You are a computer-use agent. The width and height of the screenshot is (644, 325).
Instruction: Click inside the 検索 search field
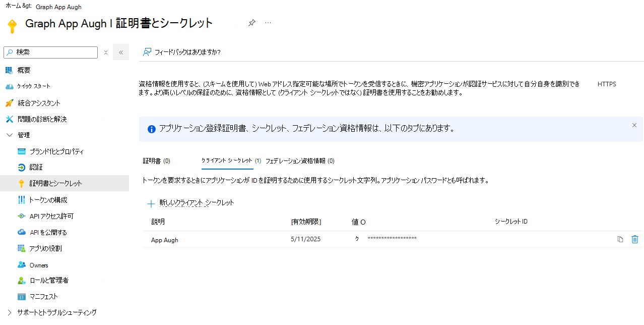[x=50, y=52]
